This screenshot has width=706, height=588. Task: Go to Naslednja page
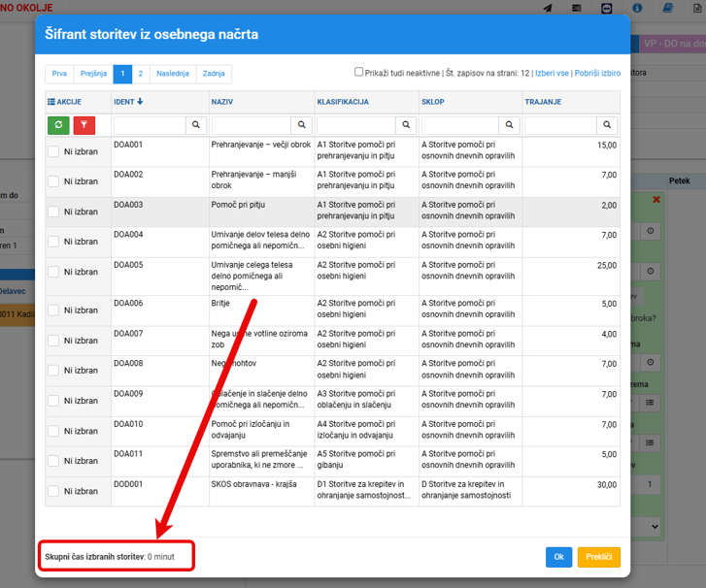(173, 74)
